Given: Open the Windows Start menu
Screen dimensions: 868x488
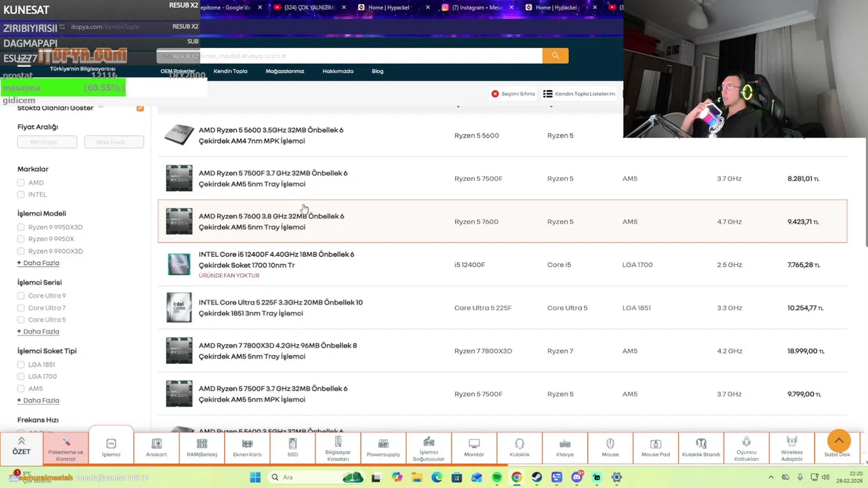Looking at the screenshot, I should click(255, 477).
